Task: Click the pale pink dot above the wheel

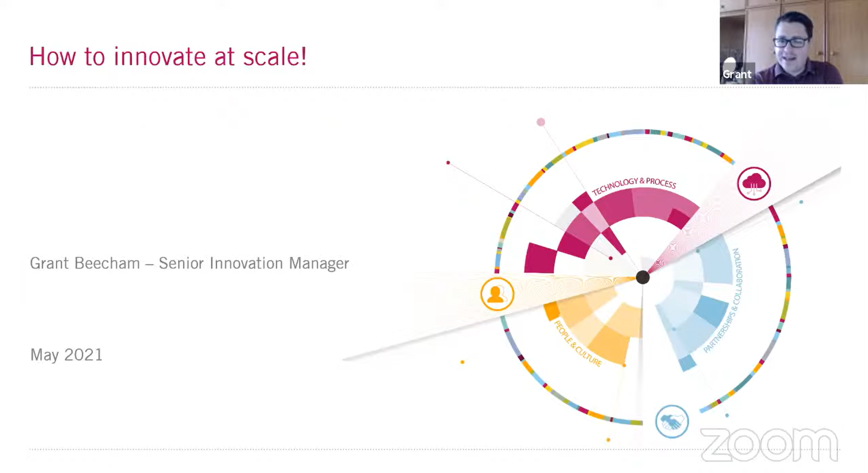Action: point(541,122)
